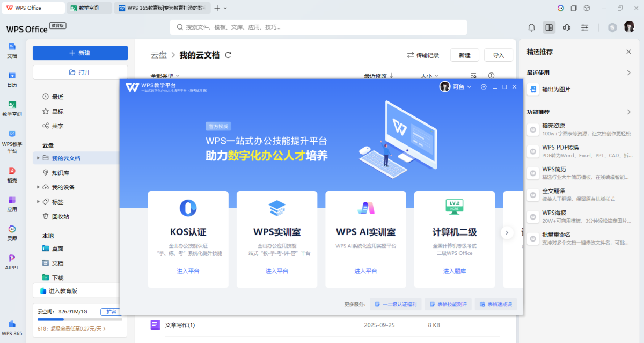
Task: Switch to the 教学空间 tab
Action: pos(90,8)
